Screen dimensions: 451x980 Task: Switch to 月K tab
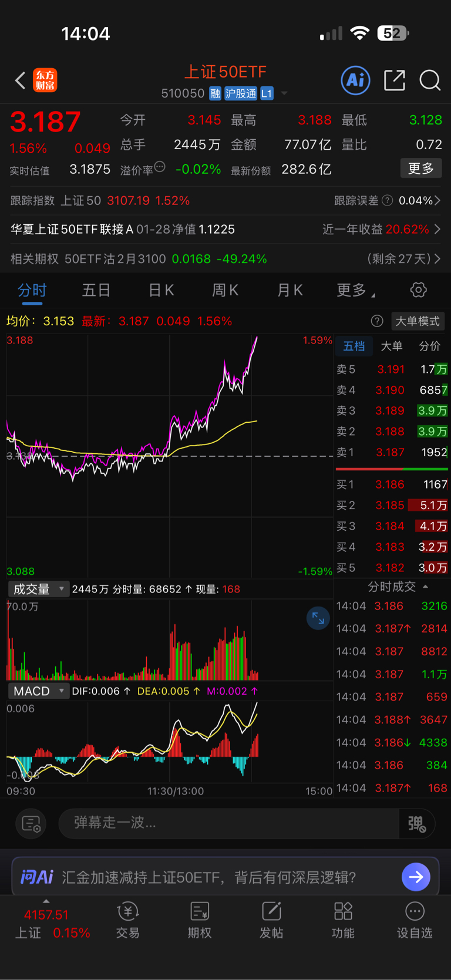point(290,290)
